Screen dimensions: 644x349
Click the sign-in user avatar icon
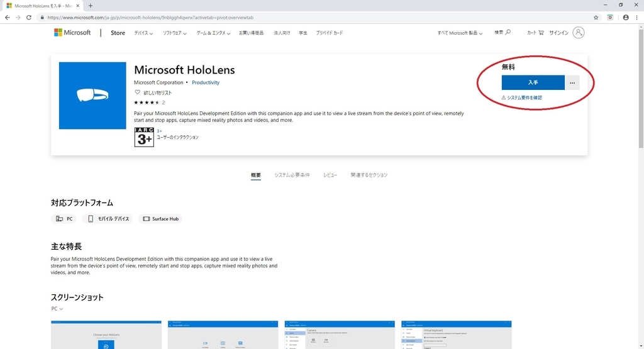pos(579,33)
